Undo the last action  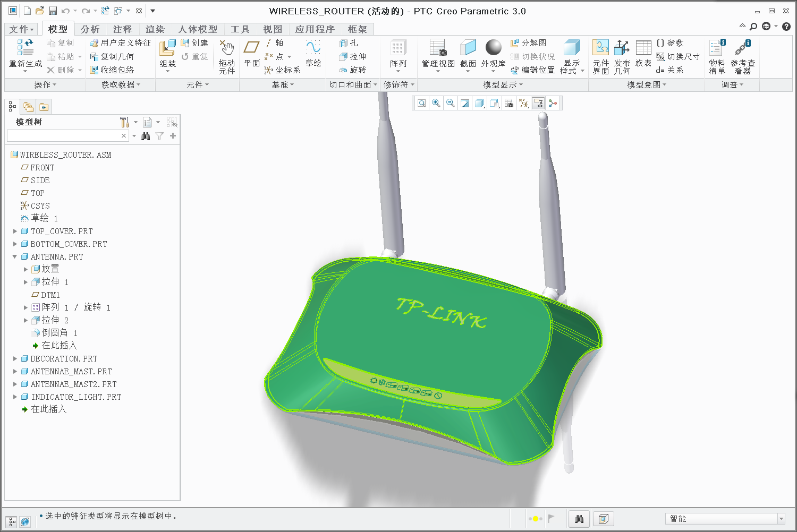(x=65, y=11)
